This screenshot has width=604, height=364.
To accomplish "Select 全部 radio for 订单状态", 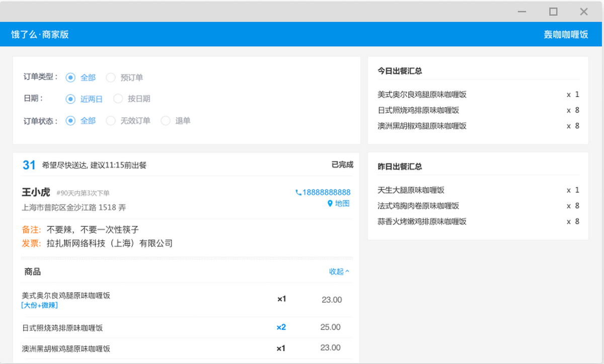I will tap(70, 121).
